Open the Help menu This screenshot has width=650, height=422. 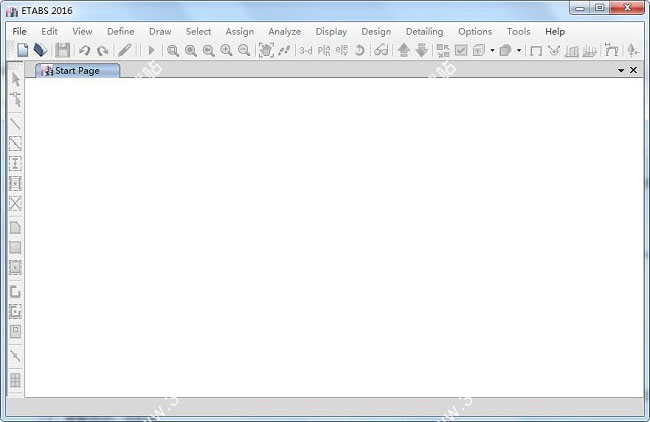click(x=555, y=32)
